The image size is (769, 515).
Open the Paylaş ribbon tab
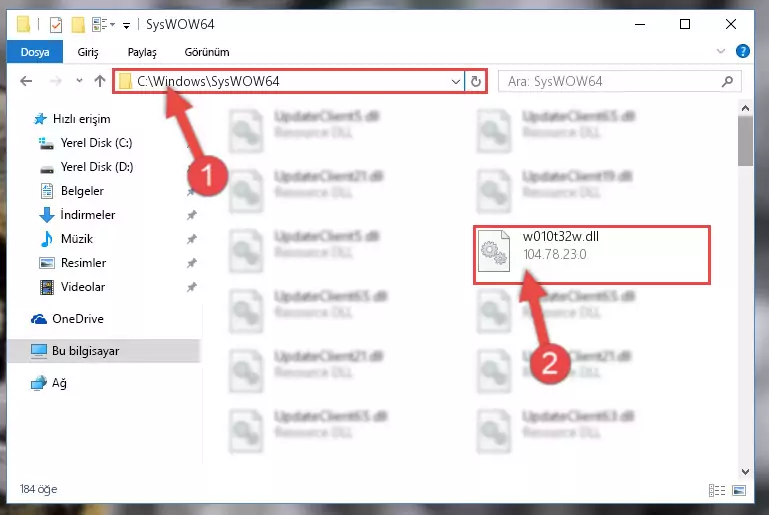click(x=142, y=52)
